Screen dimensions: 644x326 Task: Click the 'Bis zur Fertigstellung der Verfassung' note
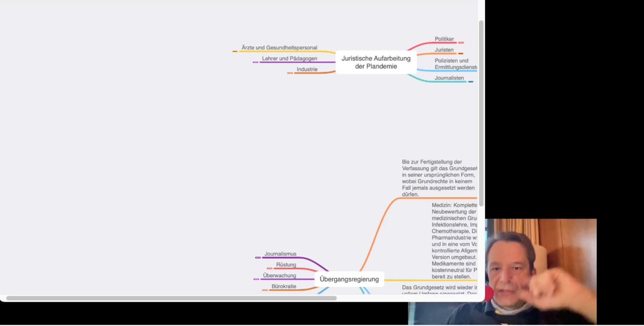point(439,178)
